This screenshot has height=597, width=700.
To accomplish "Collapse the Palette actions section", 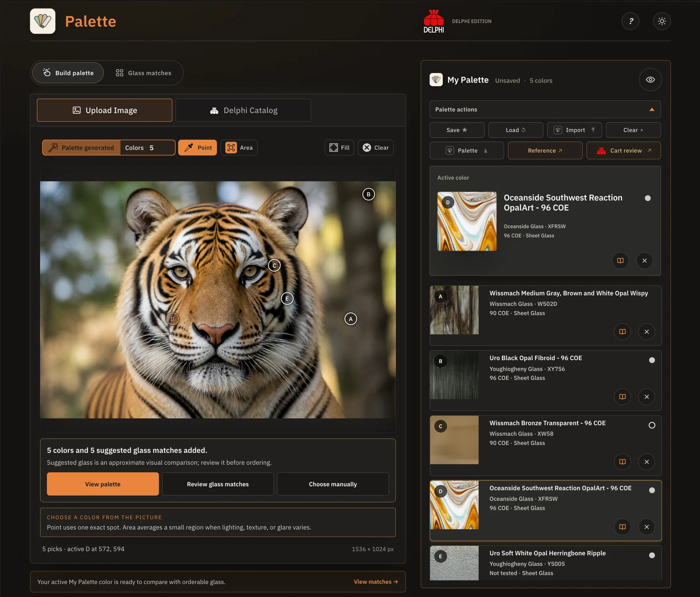I will pos(545,110).
